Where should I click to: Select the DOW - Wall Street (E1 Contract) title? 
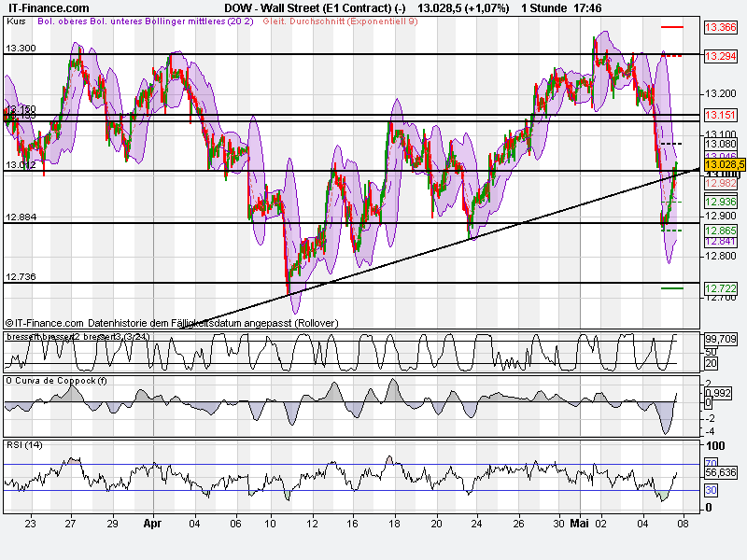tap(315, 8)
